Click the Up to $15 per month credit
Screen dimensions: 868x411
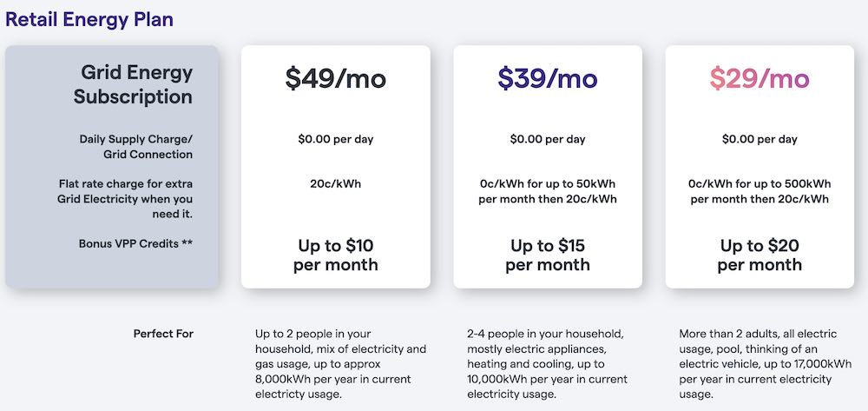[x=548, y=255]
